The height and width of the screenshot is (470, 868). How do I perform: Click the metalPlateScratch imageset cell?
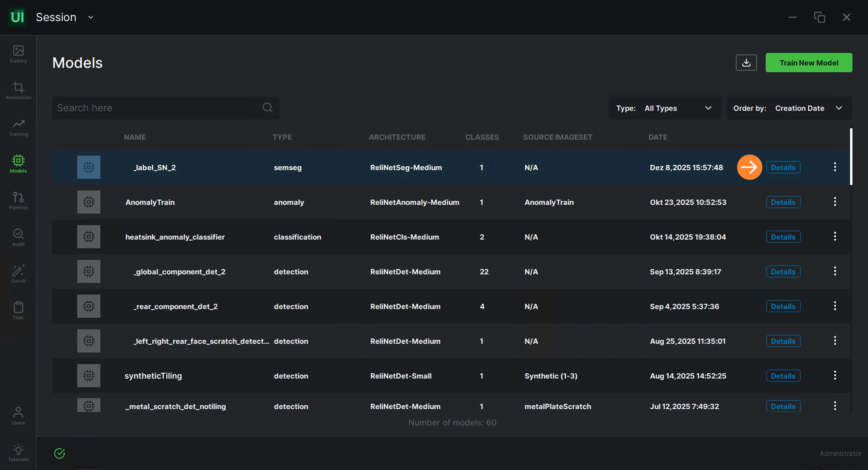point(558,407)
